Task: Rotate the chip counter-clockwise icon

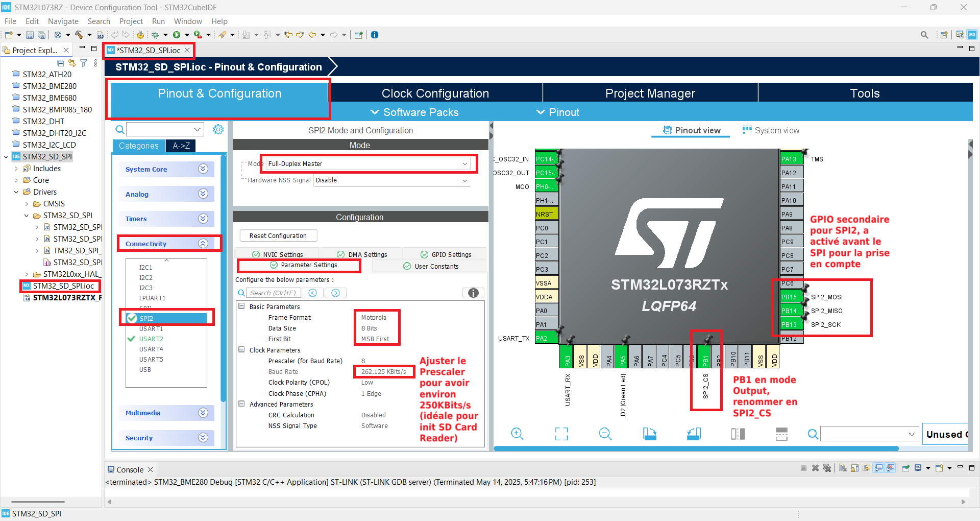Action: coord(694,434)
